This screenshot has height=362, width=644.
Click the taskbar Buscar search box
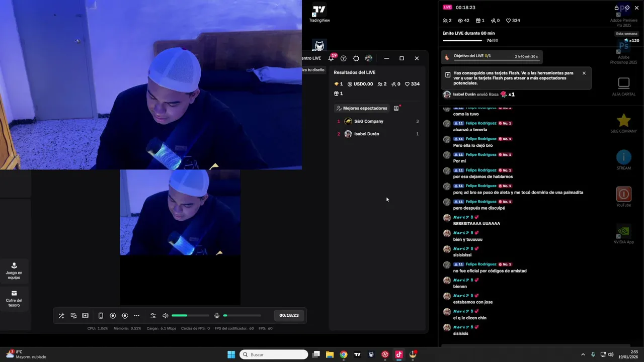click(x=274, y=354)
